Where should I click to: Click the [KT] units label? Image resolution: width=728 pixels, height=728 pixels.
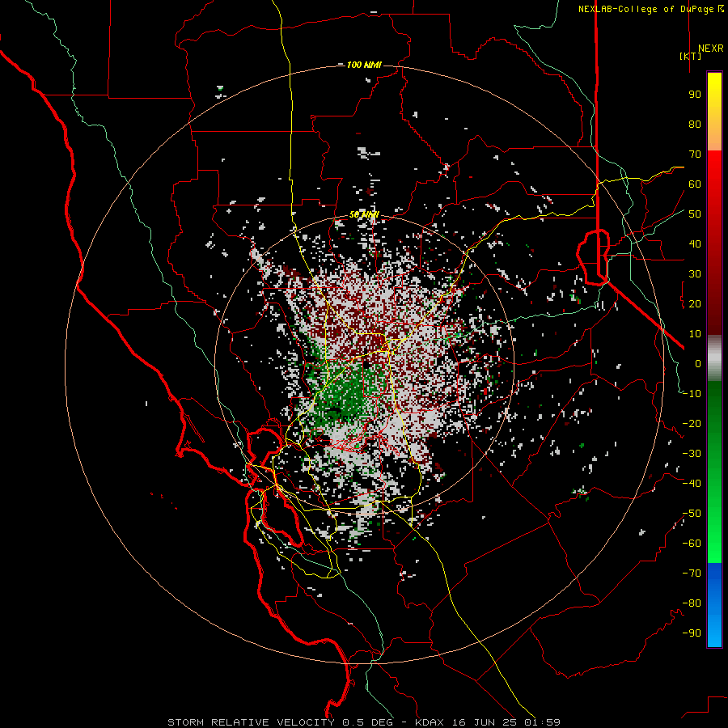690,56
